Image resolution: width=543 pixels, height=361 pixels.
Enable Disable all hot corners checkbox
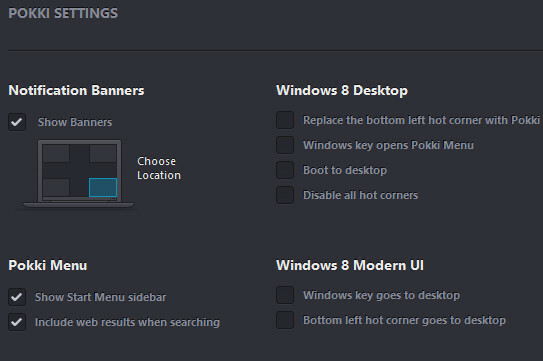[x=285, y=195]
